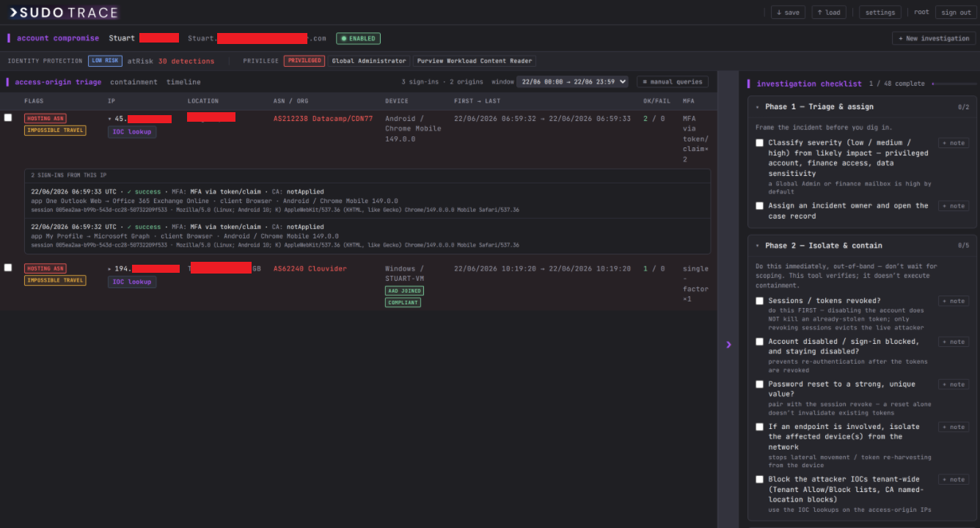Viewport: 980px width, 528px height.
Task: Open the time window dropdown
Action: tap(572, 82)
